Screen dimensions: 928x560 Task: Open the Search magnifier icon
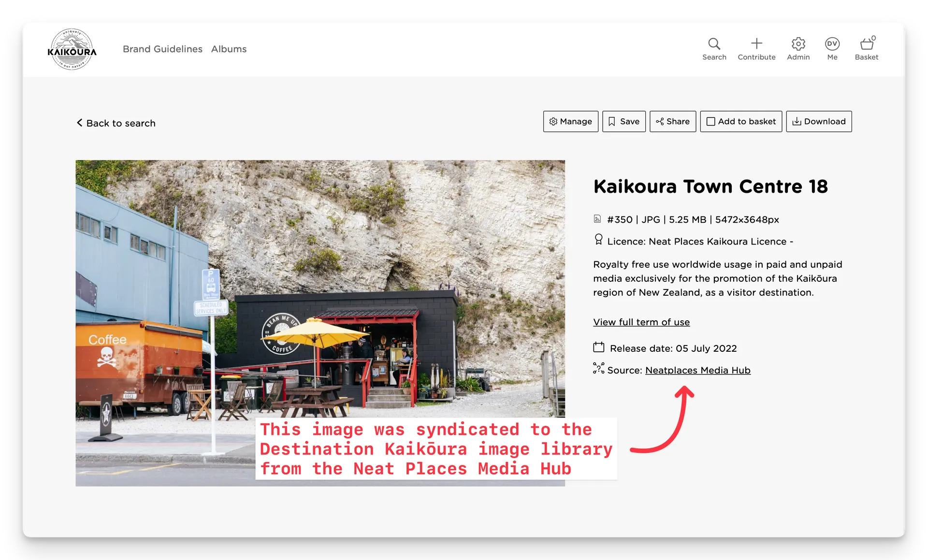[x=714, y=44]
